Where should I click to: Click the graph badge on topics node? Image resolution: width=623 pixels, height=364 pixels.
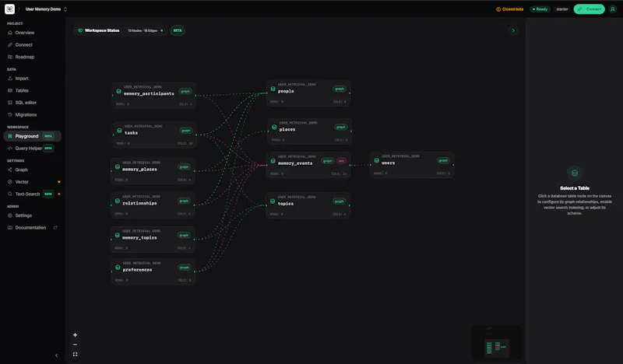coord(339,201)
